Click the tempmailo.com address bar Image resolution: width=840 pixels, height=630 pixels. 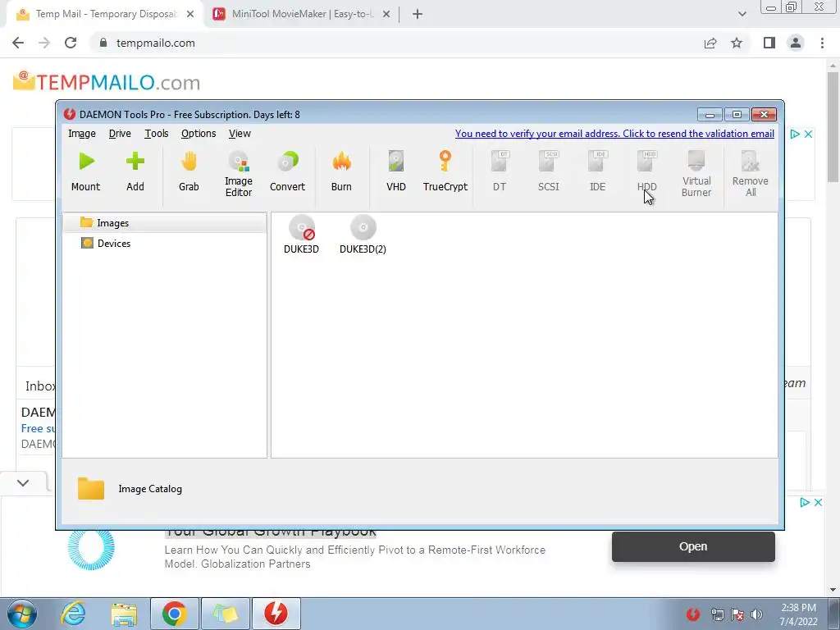pos(396,43)
